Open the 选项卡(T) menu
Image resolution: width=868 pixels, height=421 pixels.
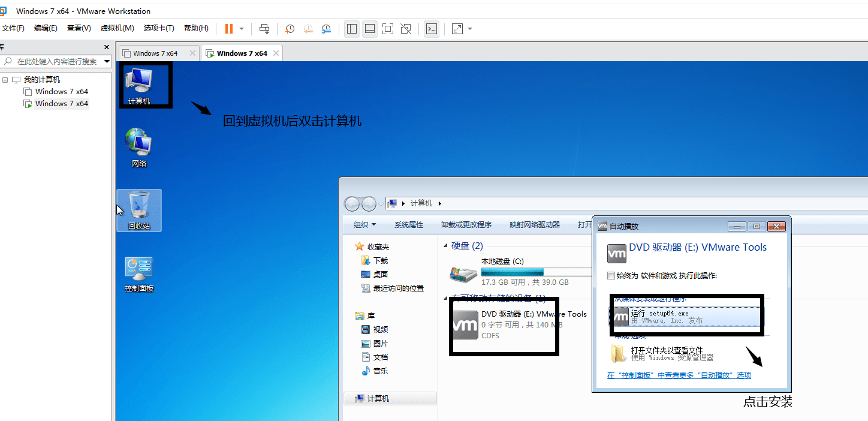tap(159, 28)
